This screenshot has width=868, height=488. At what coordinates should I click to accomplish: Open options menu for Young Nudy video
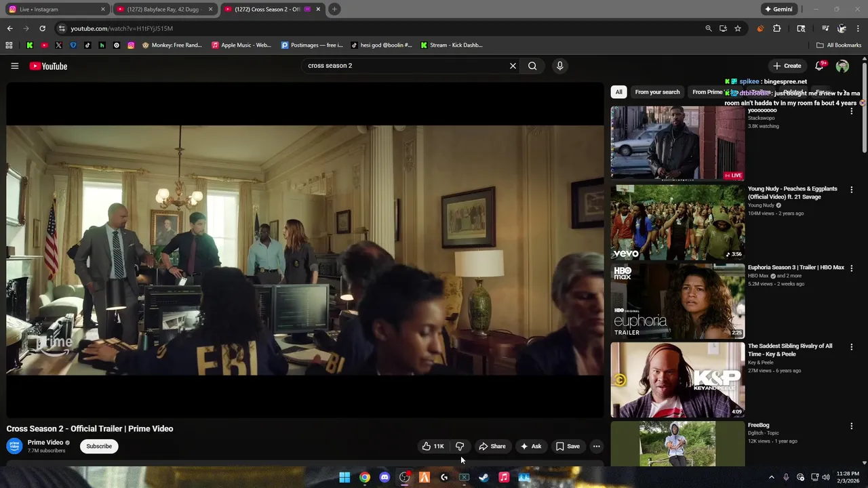tap(851, 190)
